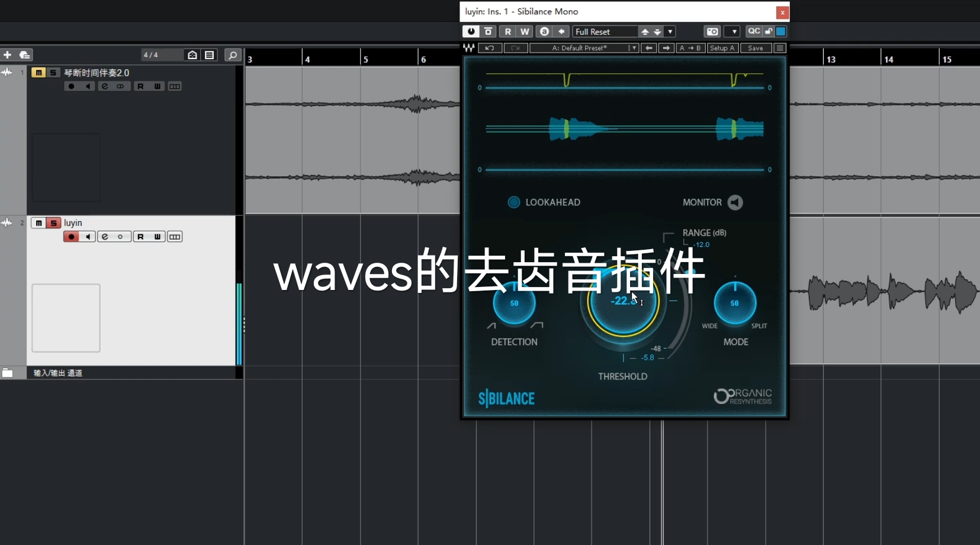Click the QC button in plugin header
The image size is (980, 545).
point(754,31)
